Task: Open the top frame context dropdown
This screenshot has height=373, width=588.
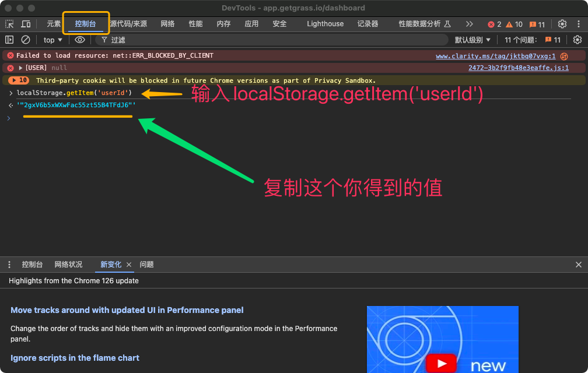Action: (x=51, y=40)
